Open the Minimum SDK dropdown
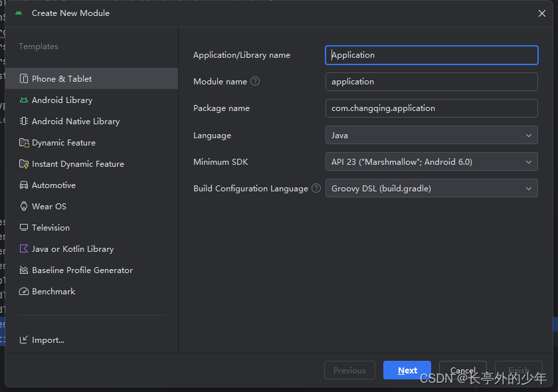This screenshot has height=392, width=558. coord(431,162)
